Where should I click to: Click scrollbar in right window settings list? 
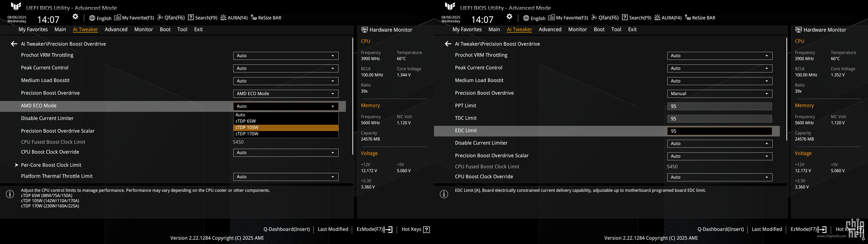(x=786, y=89)
